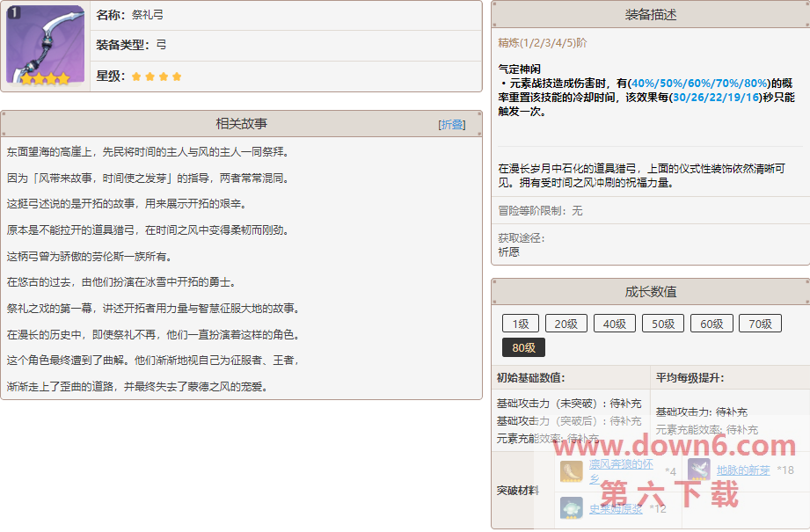Click the story line beginning 在悠古的过去

(123, 282)
